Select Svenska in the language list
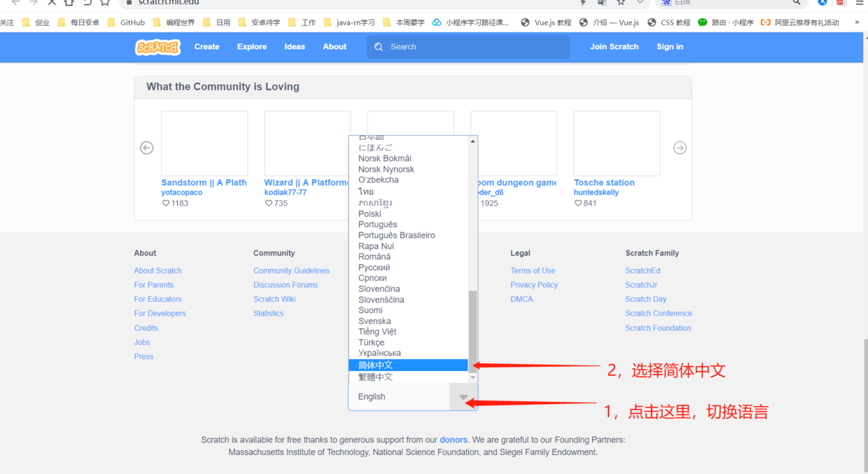Image resolution: width=868 pixels, height=474 pixels. pyautogui.click(x=408, y=321)
